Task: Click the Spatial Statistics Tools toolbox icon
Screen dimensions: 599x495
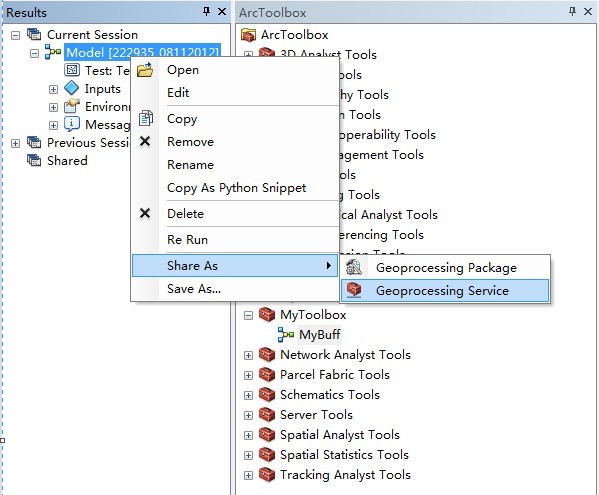Action: tap(267, 455)
